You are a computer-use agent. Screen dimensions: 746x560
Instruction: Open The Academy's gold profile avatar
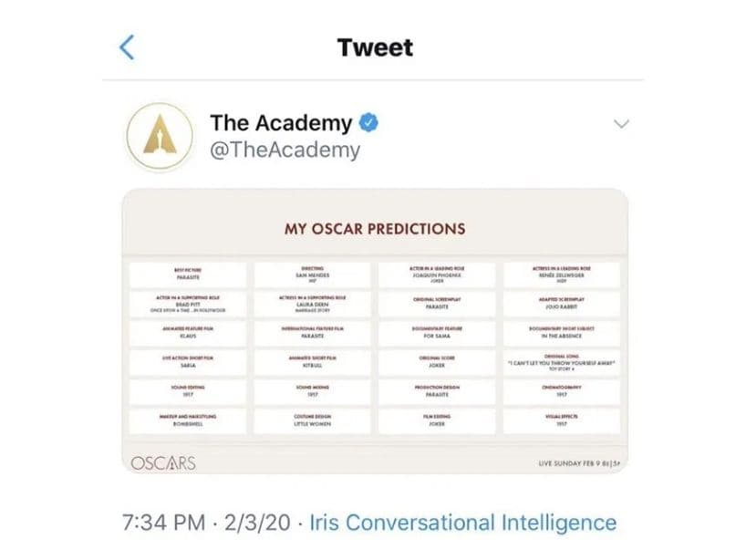[x=160, y=136]
